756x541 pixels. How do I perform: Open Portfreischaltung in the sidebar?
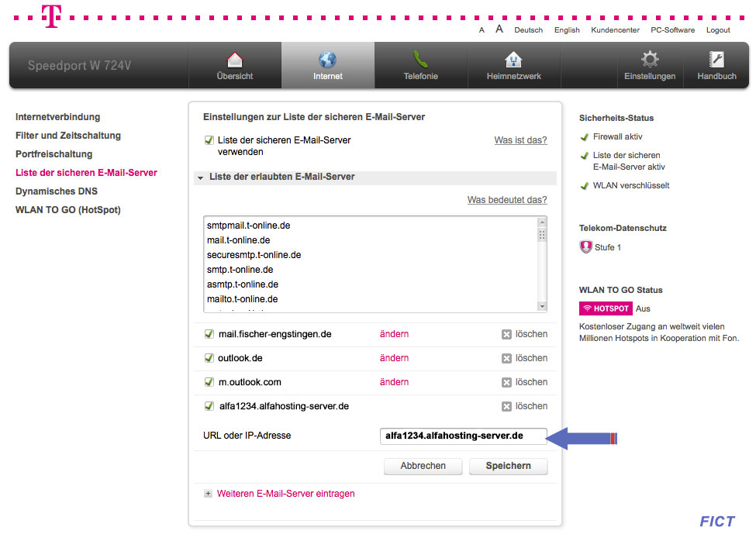(54, 154)
